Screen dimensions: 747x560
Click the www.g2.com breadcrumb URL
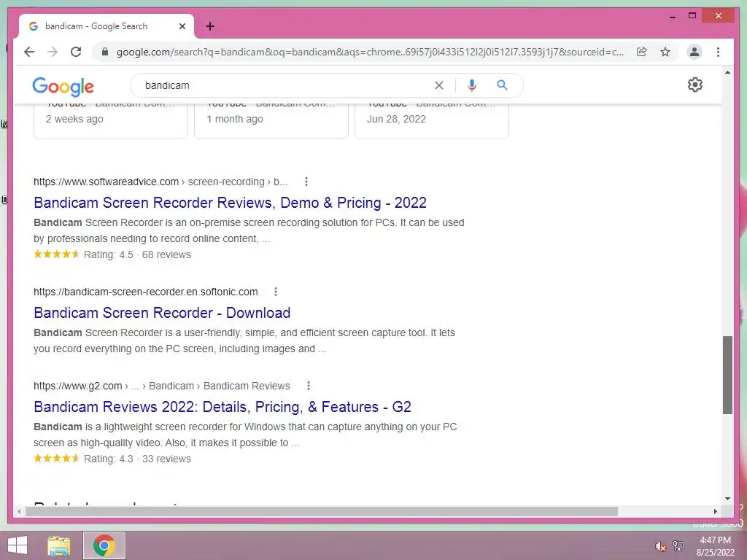161,386
